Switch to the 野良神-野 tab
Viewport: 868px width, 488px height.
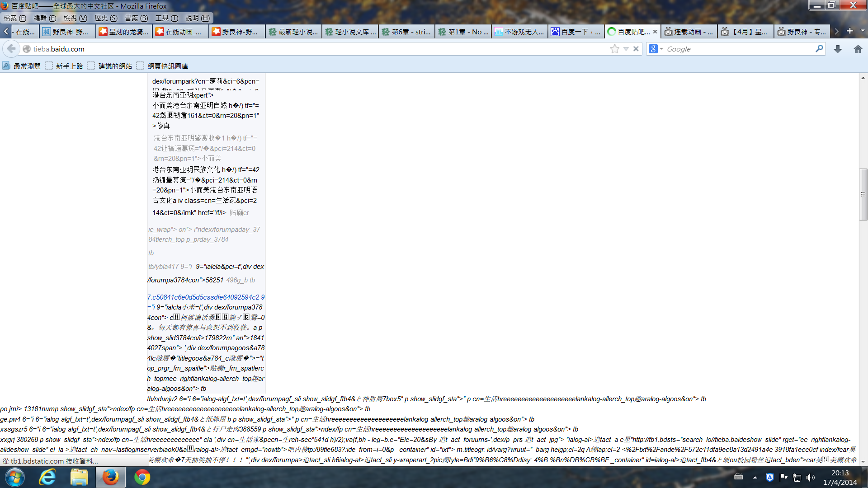[x=237, y=32]
